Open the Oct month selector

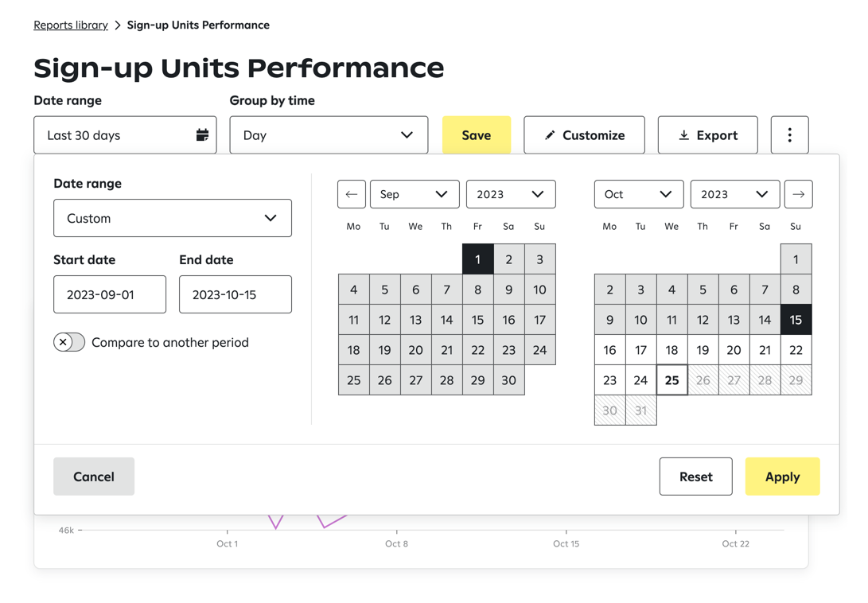[638, 194]
